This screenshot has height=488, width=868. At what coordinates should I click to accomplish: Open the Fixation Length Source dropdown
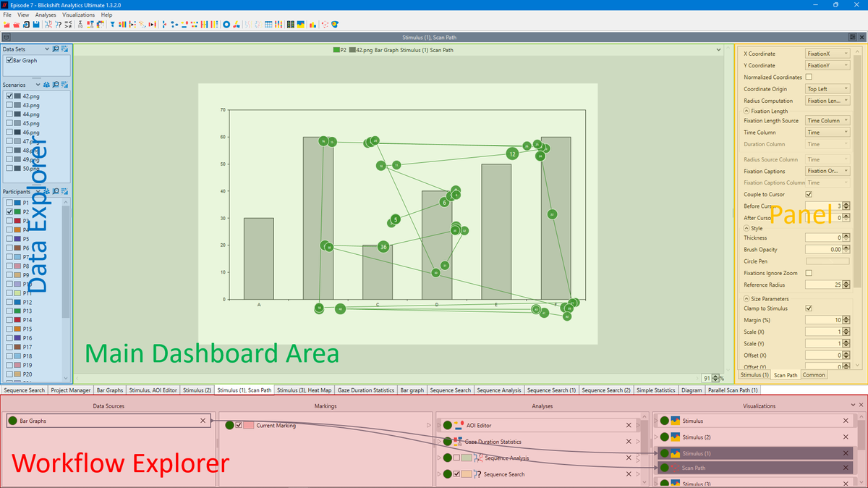827,121
